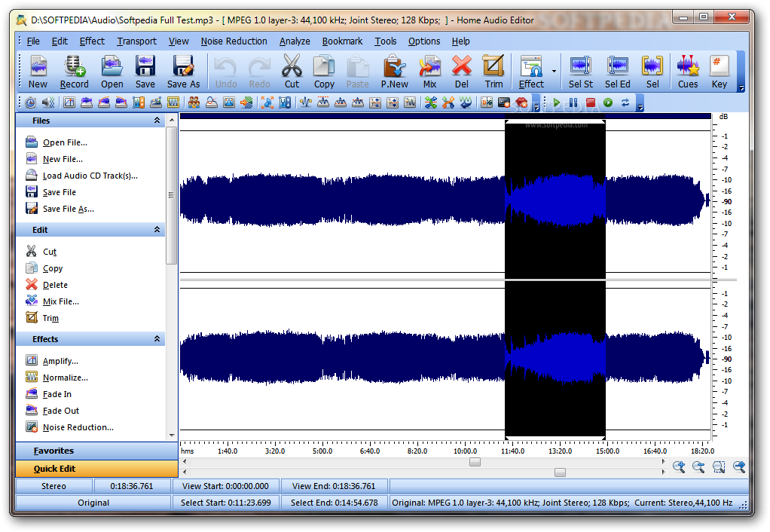Click the Mix File... sidebar link
This screenshot has height=532, width=770.
pos(60,301)
